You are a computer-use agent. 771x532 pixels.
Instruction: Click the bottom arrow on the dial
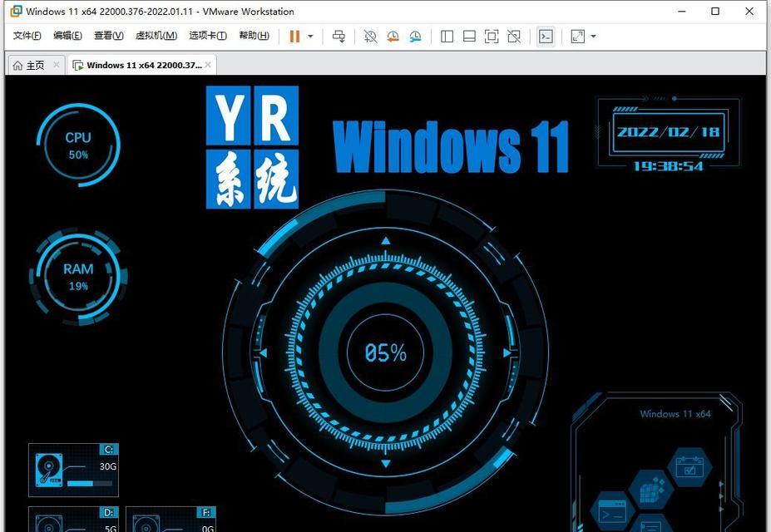point(386,464)
